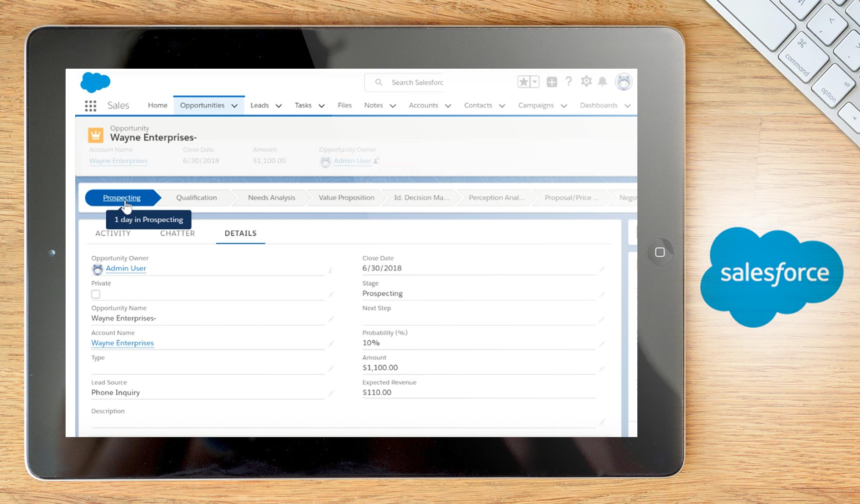This screenshot has height=504, width=860.
Task: Check the Private checkbox
Action: point(95,294)
